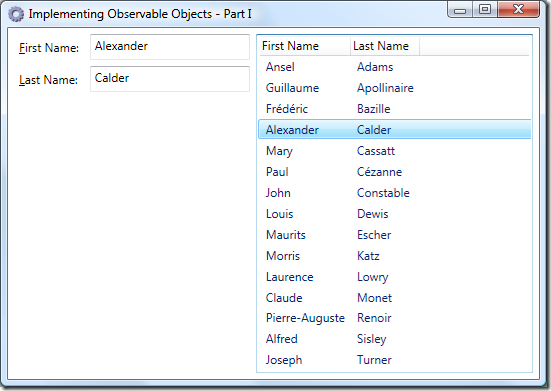Select Louis in the list
The height and width of the screenshot is (391, 551).
click(x=280, y=214)
